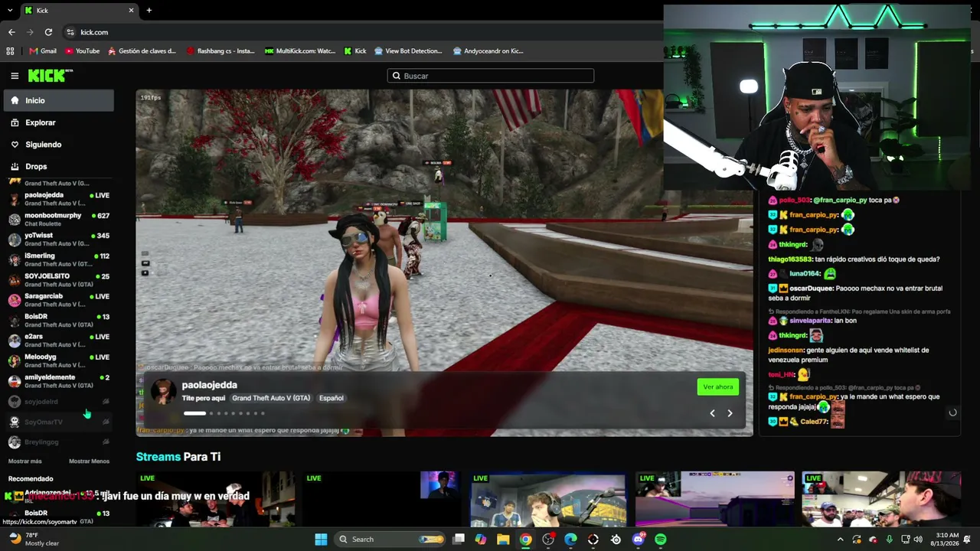Open Task View on taskbar

(459, 540)
